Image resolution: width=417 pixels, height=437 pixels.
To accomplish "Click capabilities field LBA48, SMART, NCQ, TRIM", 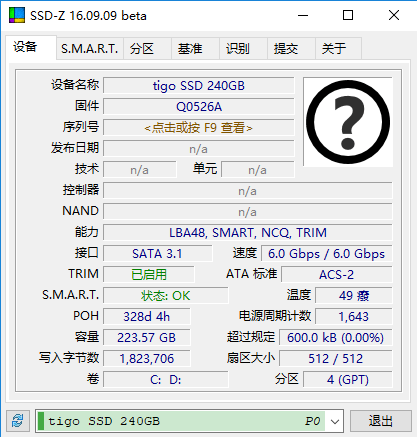I will click(x=248, y=233).
